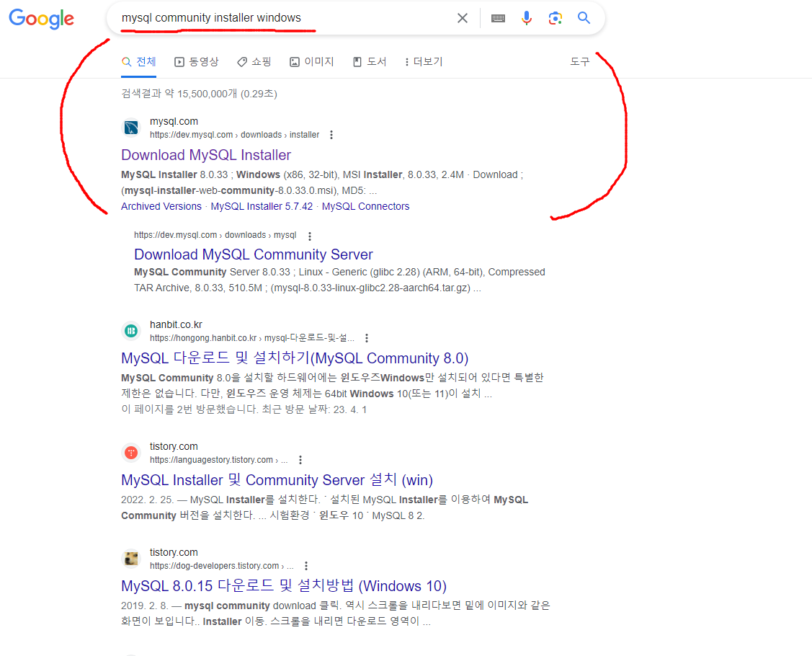Expand the 더보기 menu
Image resolution: width=812 pixels, height=656 pixels.
[424, 62]
